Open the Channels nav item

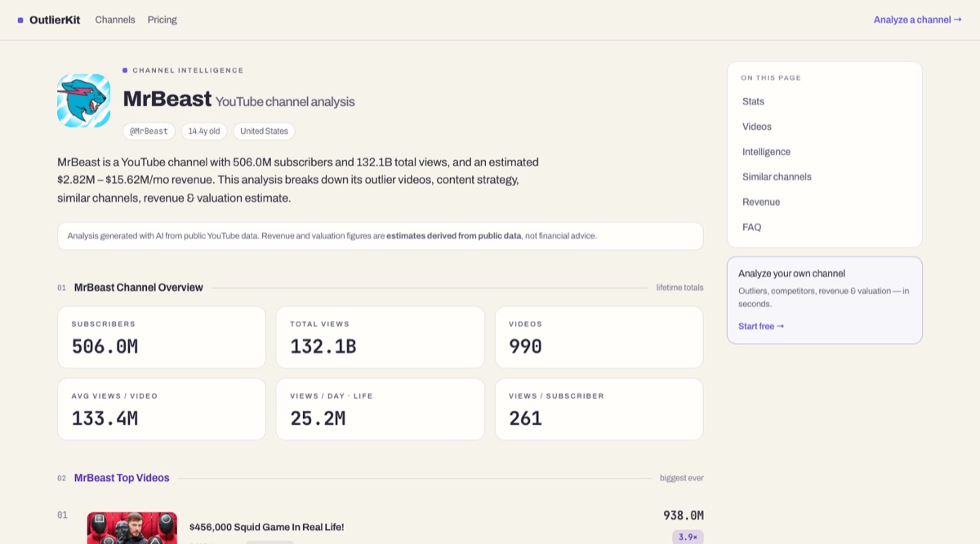click(115, 20)
